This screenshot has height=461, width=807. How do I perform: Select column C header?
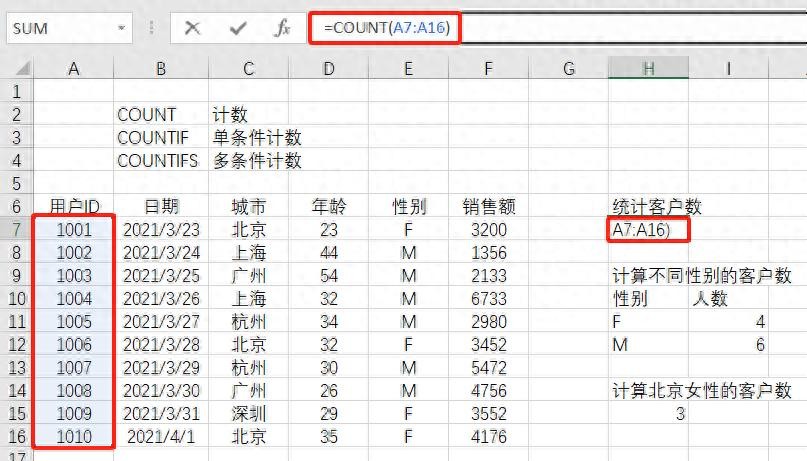click(249, 68)
